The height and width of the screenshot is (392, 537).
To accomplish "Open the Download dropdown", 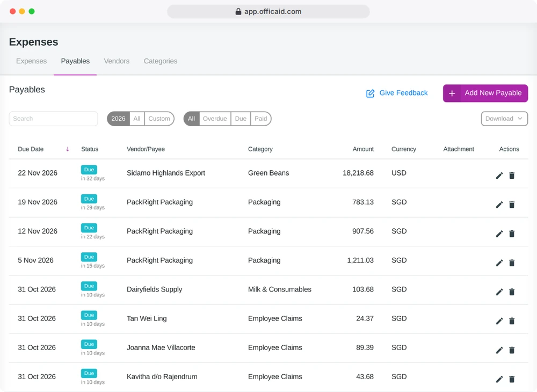I will pyautogui.click(x=504, y=119).
